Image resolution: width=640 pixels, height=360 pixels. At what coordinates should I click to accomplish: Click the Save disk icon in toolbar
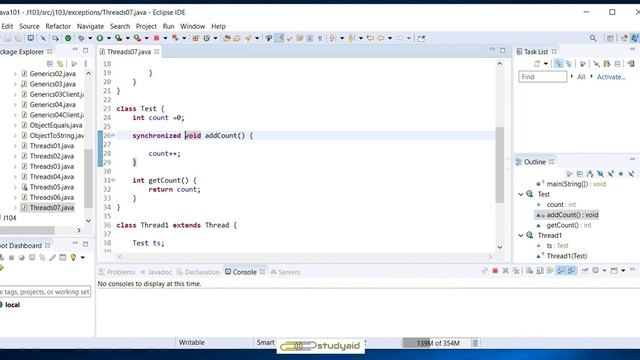pos(8,38)
